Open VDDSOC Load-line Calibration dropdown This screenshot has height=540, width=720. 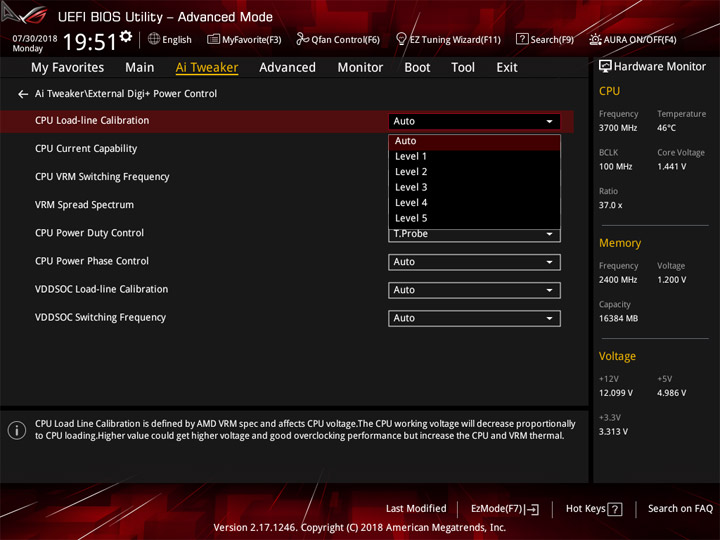(x=474, y=290)
